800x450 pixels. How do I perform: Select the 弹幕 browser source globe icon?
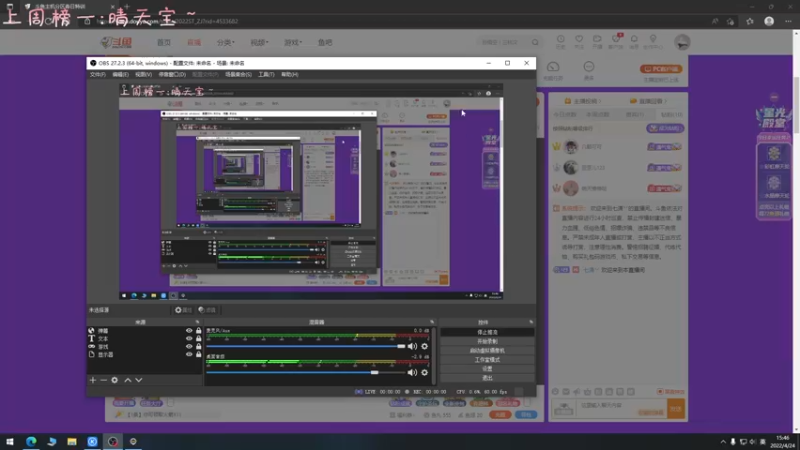click(x=91, y=331)
